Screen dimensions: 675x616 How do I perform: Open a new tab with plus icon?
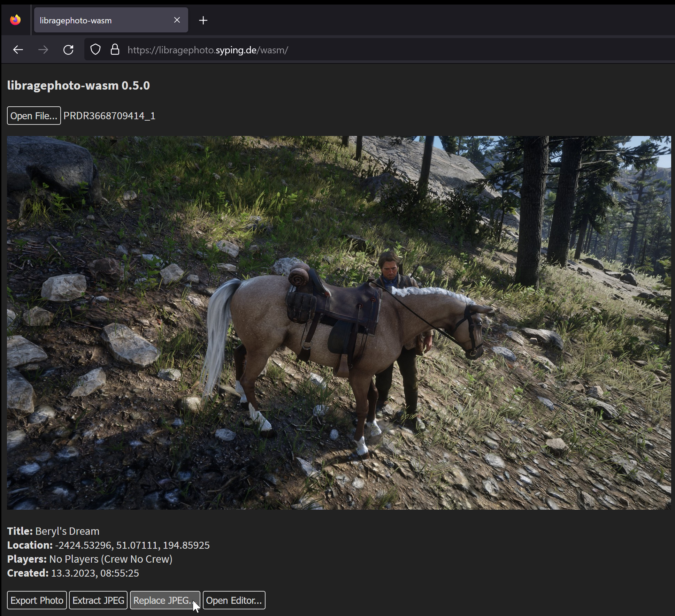click(x=203, y=21)
